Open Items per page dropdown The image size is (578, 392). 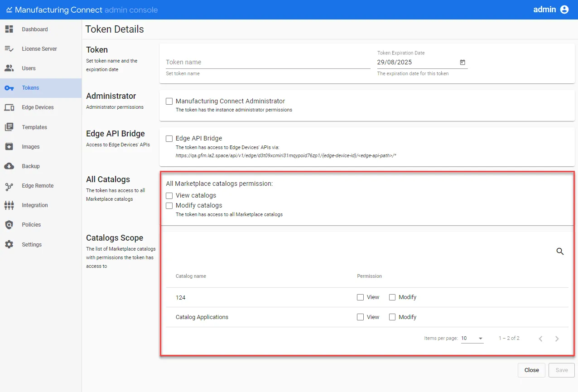472,339
